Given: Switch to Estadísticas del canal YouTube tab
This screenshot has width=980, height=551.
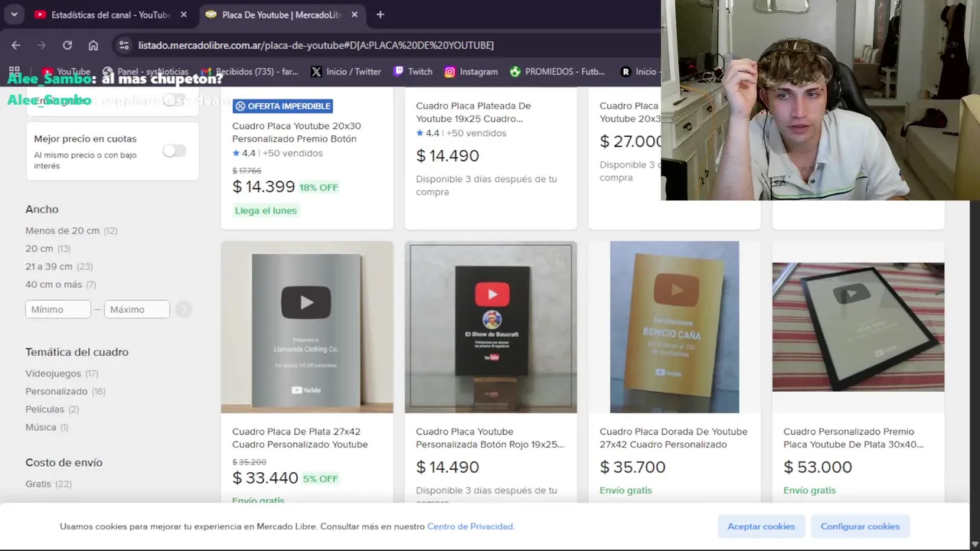Looking at the screenshot, I should point(111,15).
